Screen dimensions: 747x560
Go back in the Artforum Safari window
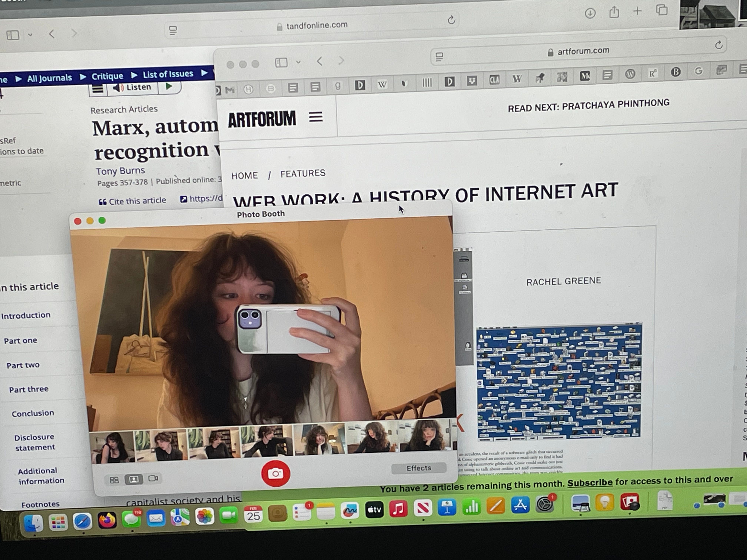pyautogui.click(x=319, y=61)
